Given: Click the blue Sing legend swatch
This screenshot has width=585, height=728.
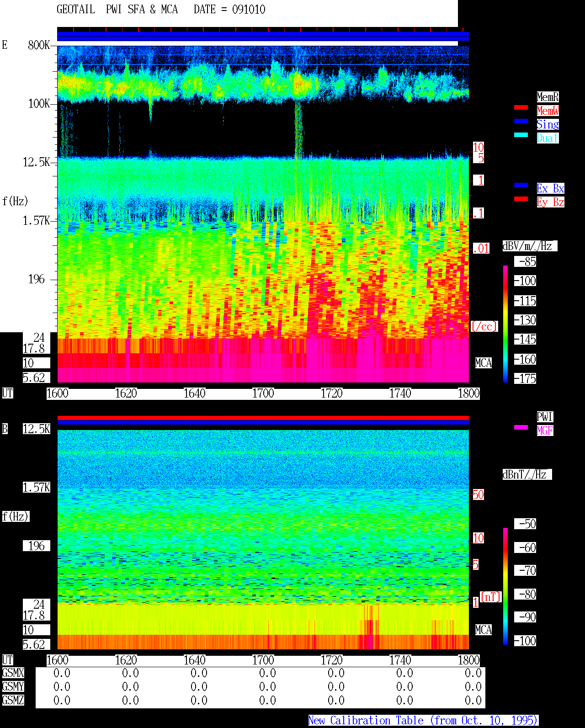Looking at the screenshot, I should click(x=521, y=121).
